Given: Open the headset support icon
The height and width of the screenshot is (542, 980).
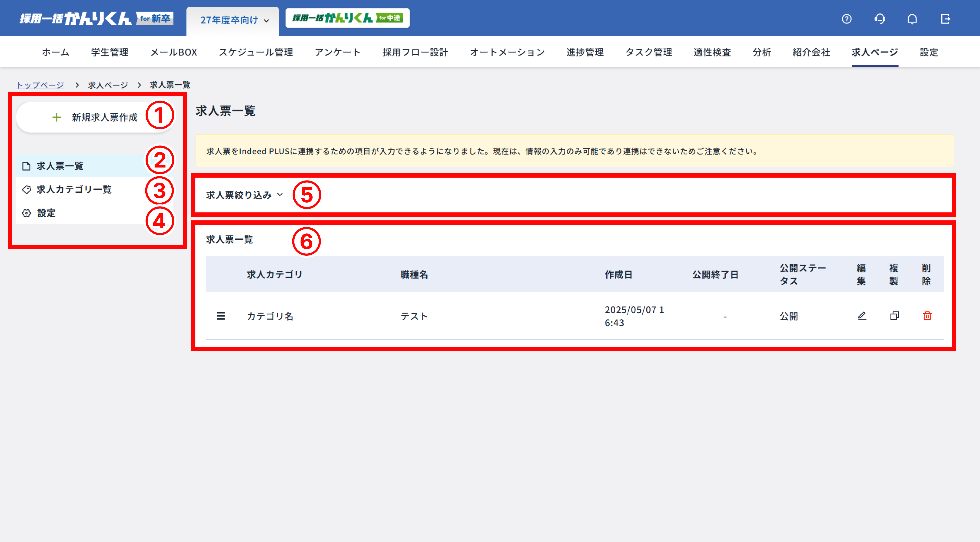Looking at the screenshot, I should coord(880,19).
